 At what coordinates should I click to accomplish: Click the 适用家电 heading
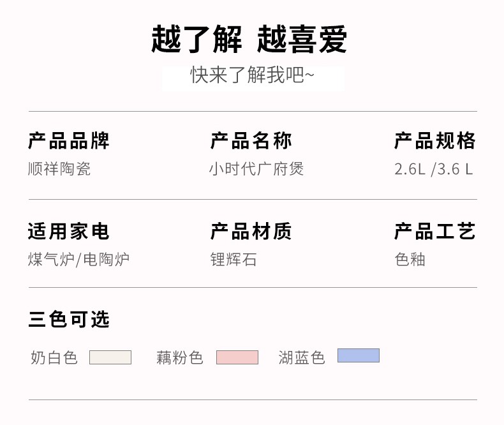click(x=69, y=231)
